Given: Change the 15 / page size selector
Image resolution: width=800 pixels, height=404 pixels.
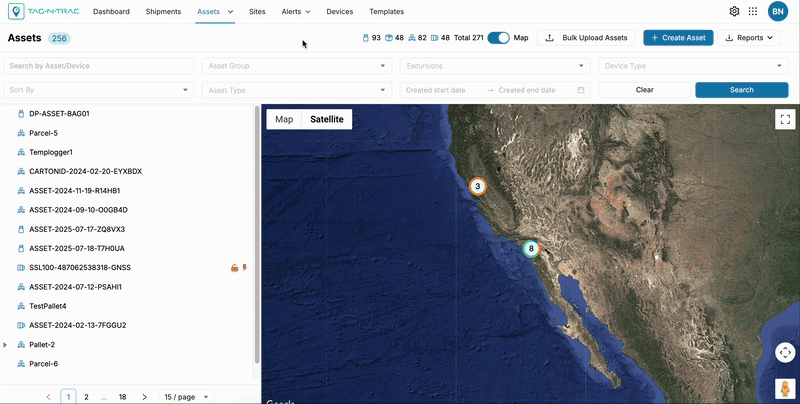Looking at the screenshot, I should 186,397.
